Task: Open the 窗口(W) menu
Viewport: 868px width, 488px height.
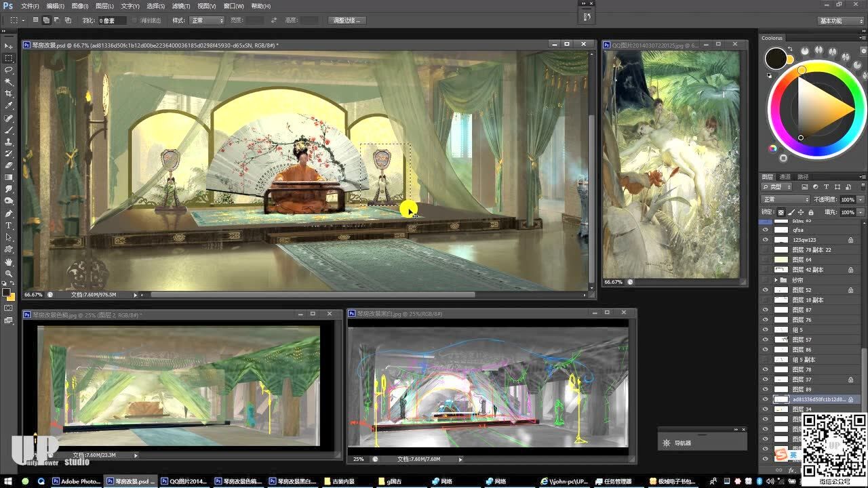Action: [x=234, y=5]
